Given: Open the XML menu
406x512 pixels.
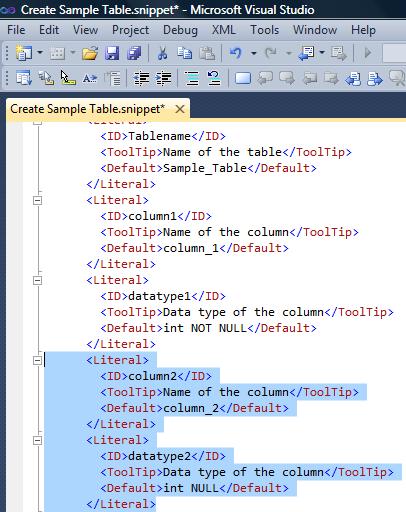Looking at the screenshot, I should click(224, 30).
